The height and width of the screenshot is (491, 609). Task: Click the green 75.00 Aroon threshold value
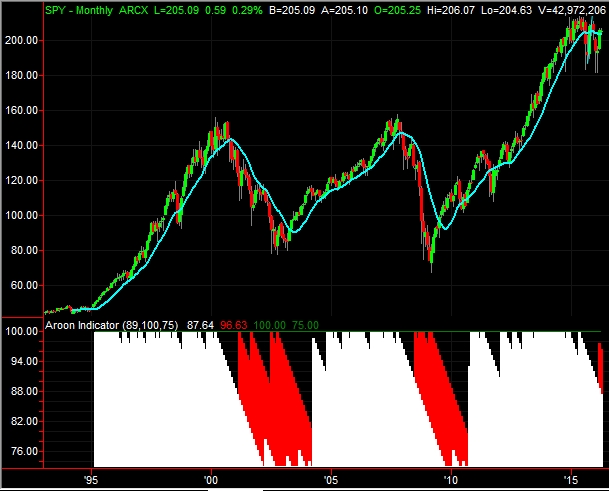305,325
